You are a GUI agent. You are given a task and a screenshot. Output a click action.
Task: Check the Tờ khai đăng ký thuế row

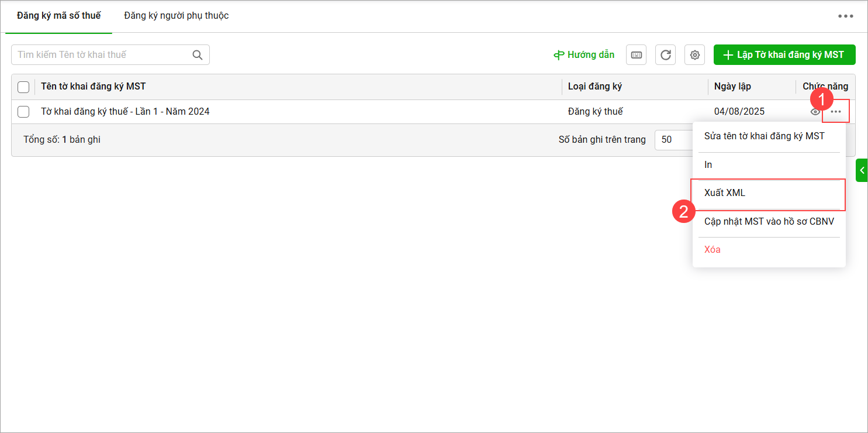(x=23, y=112)
